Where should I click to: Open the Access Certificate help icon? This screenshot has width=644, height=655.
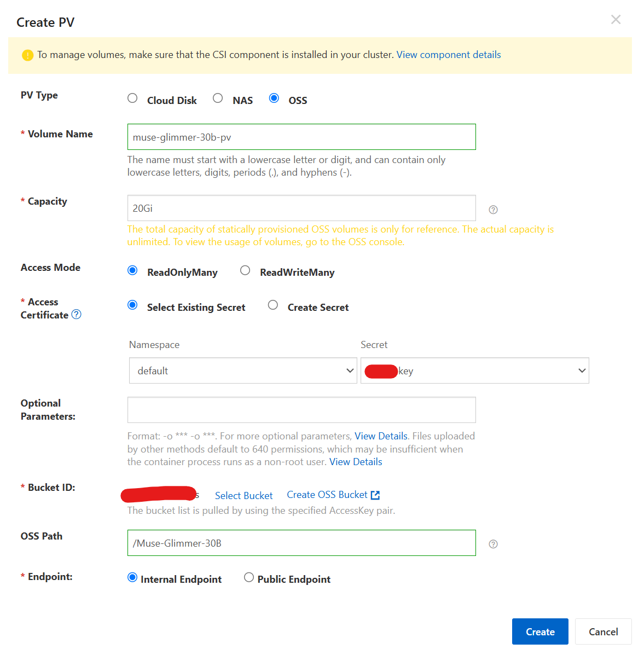[77, 314]
